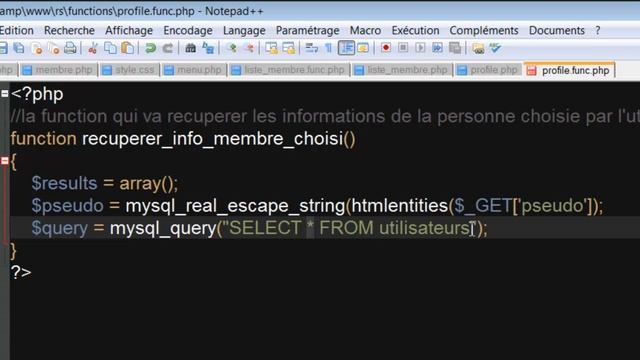640x360 pixels.
Task: Click the "$_GET['pseudo']" expression
Action: pyautogui.click(x=523, y=206)
